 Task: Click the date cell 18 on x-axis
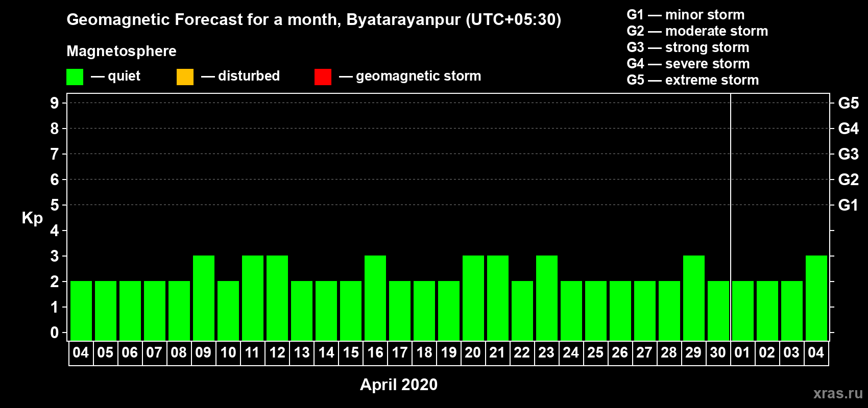tap(424, 353)
